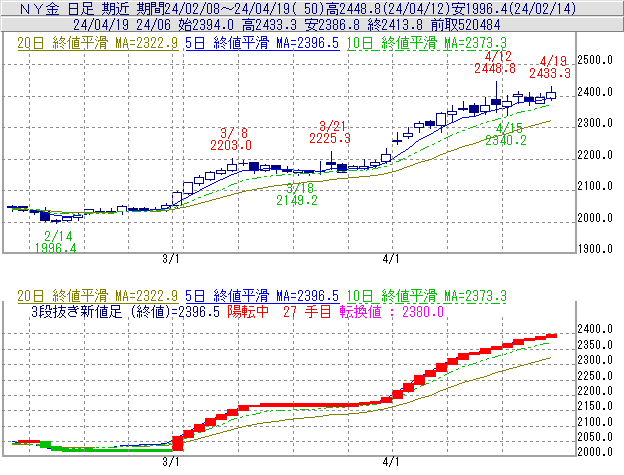Click the 20日 終値平滑 MA=2322.9 legend in upper chart
Screen dimensions: 624x475
click(x=98, y=43)
